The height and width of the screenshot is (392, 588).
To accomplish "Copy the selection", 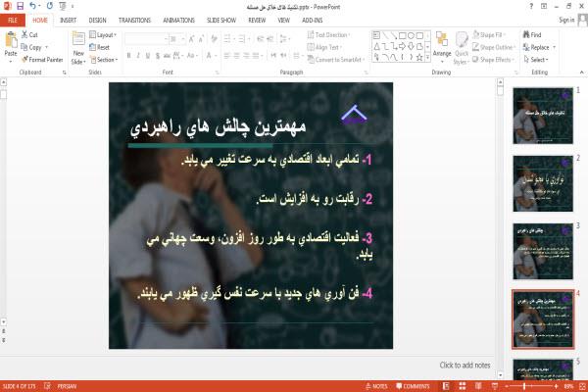I will click(31, 47).
